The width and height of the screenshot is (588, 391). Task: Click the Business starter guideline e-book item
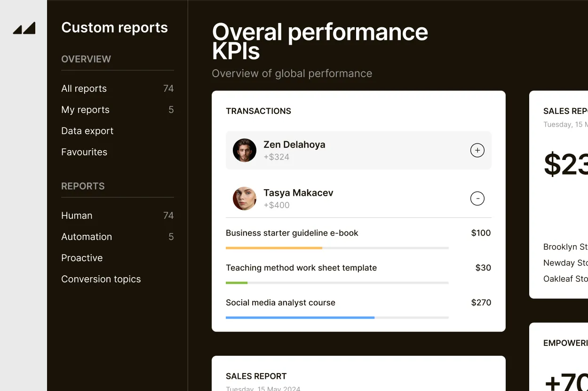tap(292, 233)
